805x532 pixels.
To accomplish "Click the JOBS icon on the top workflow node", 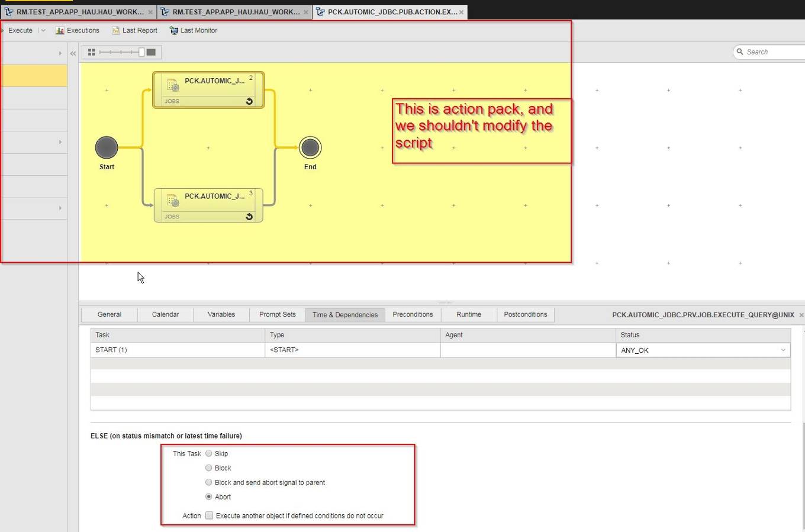I will (172, 85).
